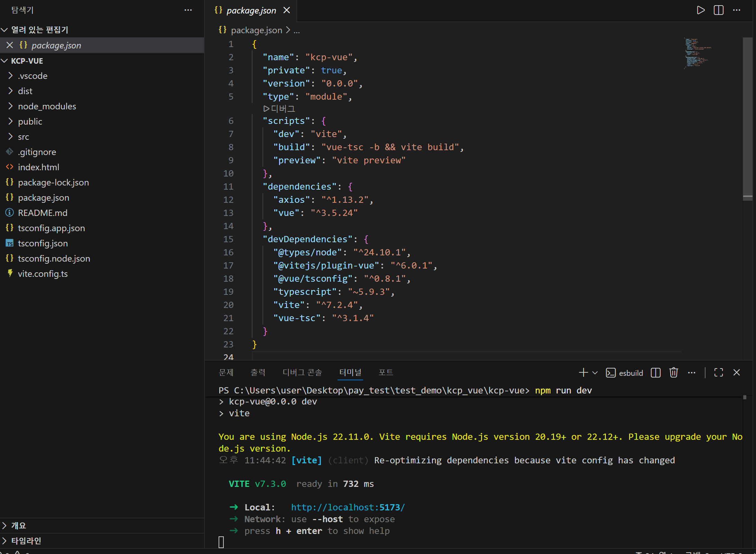Viewport: 756px width, 554px height.
Task: Close package.json in open editors list
Action: pyautogui.click(x=10, y=45)
